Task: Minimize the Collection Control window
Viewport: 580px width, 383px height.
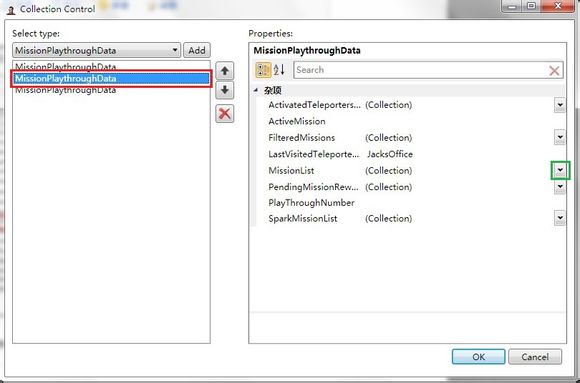Action: pos(513,6)
